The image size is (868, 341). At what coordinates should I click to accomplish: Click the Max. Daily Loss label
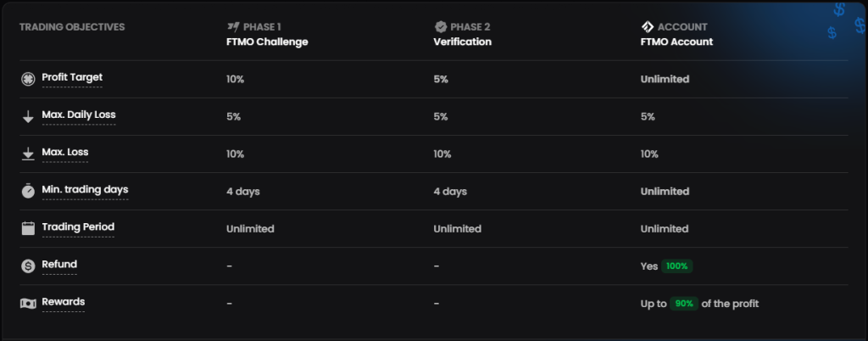pyautogui.click(x=78, y=115)
